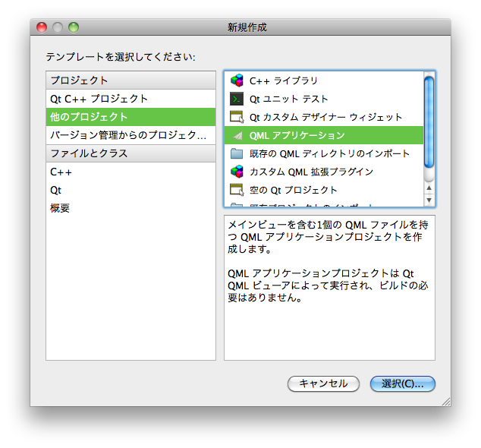Image resolution: width=481 pixels, height=448 pixels.
Task: Choose バージョン管理からのプロジェクト category
Action: (x=127, y=135)
